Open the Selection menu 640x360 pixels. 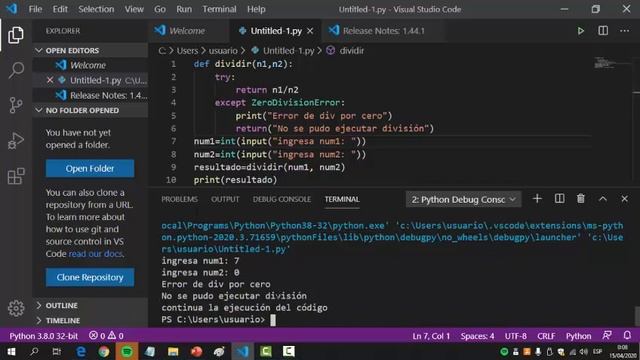pyautogui.click(x=96, y=9)
